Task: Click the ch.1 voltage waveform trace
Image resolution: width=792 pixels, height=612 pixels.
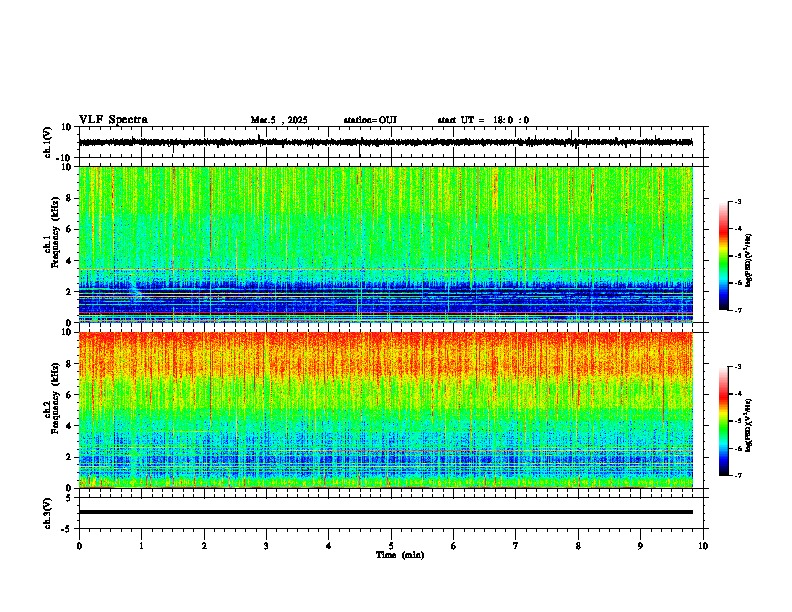Action: pyautogui.click(x=385, y=142)
